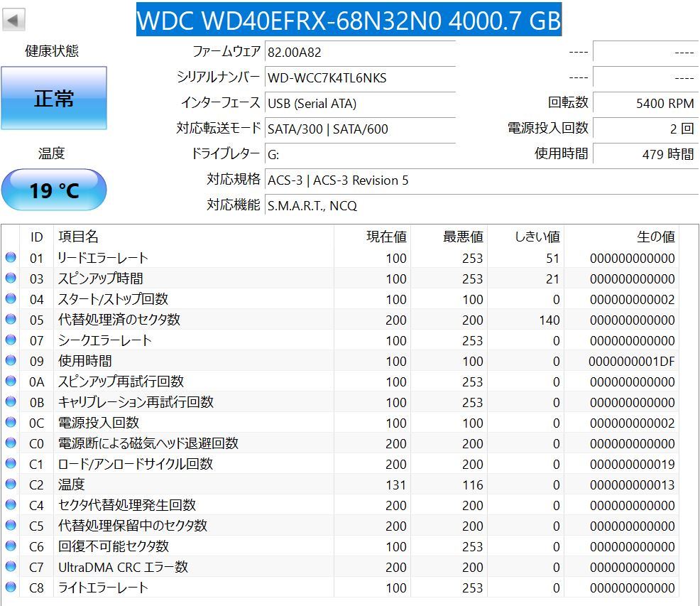Click status dot for ID C4 row
Image resolution: width=700 pixels, height=606 pixels.
(11, 504)
